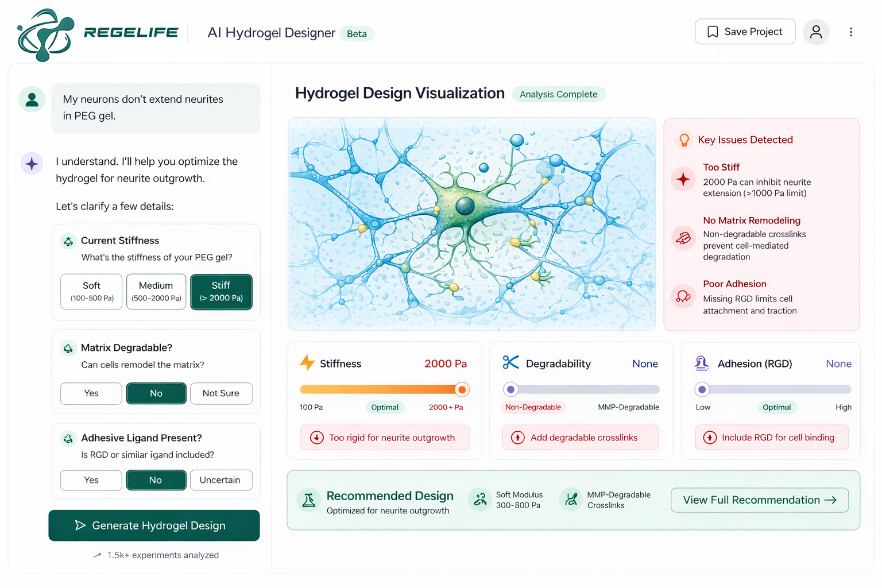Click the flask icon beside Recommended Design

pyautogui.click(x=309, y=500)
